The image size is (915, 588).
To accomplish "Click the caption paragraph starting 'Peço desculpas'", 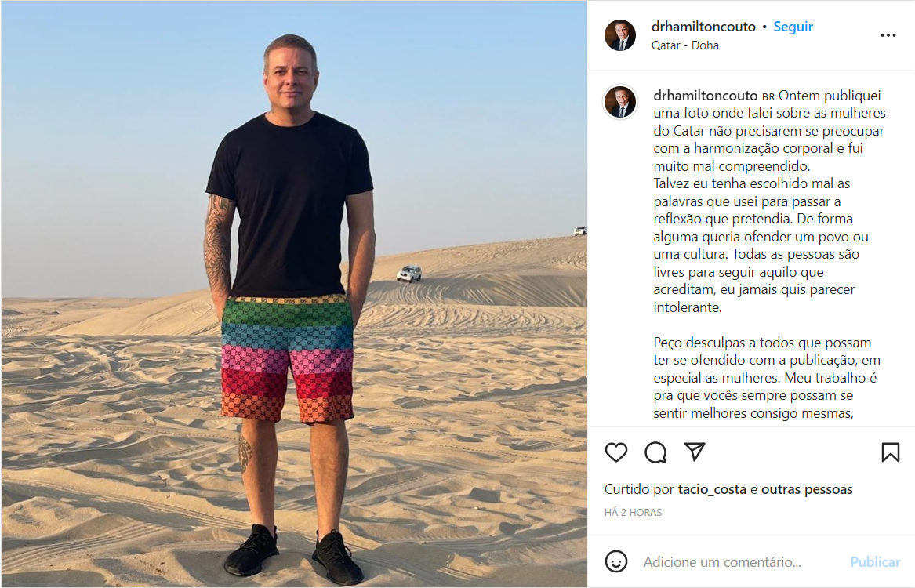I will 767,377.
